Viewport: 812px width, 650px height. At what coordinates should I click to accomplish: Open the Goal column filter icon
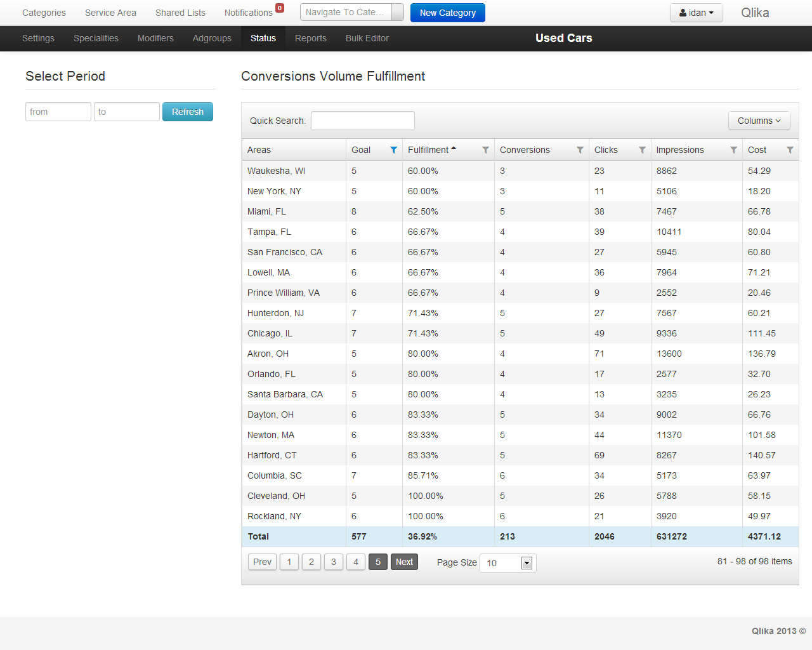tap(393, 150)
